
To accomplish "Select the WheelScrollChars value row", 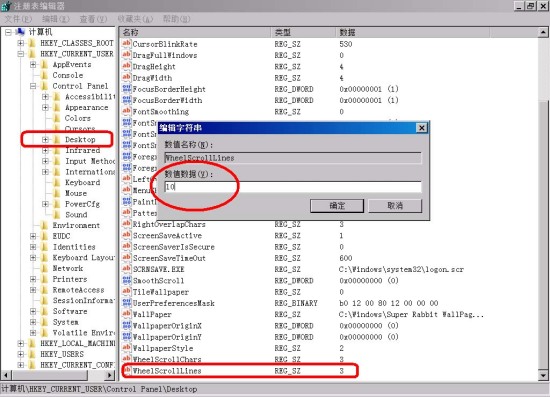I will 233,359.
